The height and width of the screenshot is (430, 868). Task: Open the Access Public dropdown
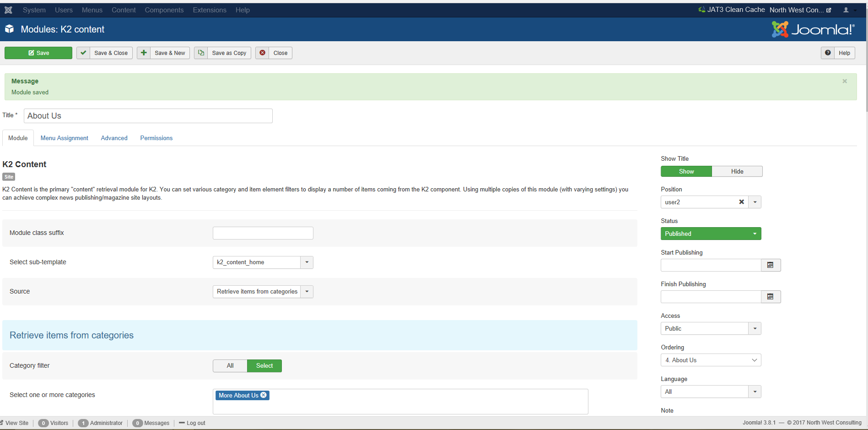click(711, 328)
